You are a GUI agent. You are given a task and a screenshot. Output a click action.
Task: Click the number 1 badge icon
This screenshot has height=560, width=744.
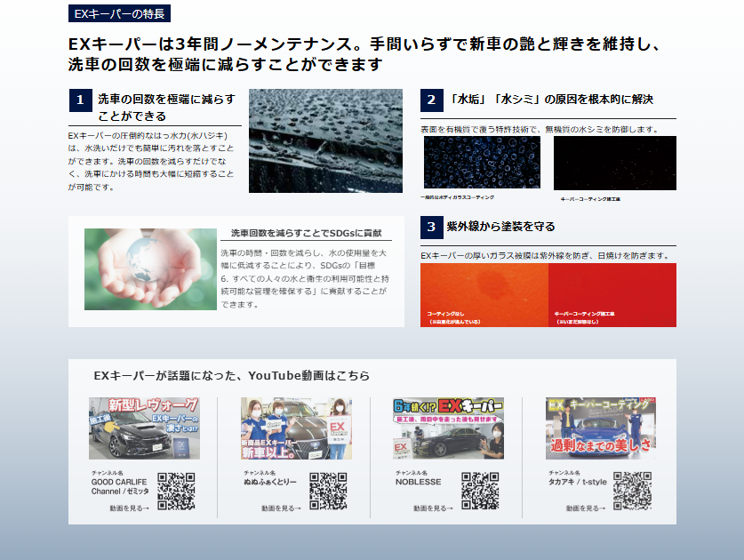tap(80, 100)
